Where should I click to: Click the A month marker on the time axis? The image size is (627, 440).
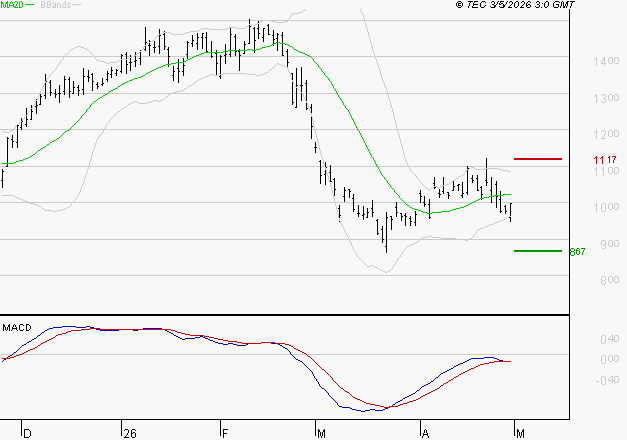(425, 434)
